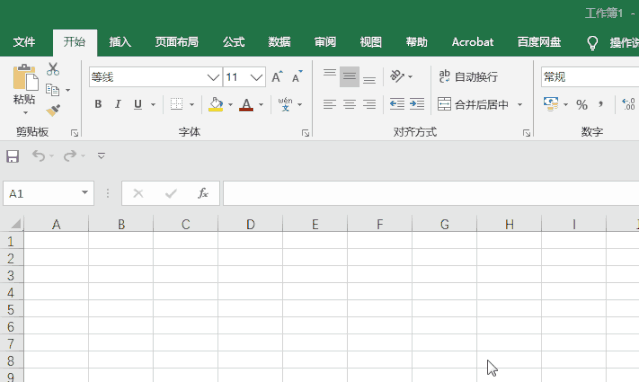The width and height of the screenshot is (639, 382).
Task: Center cell text horizontally
Action: click(349, 104)
